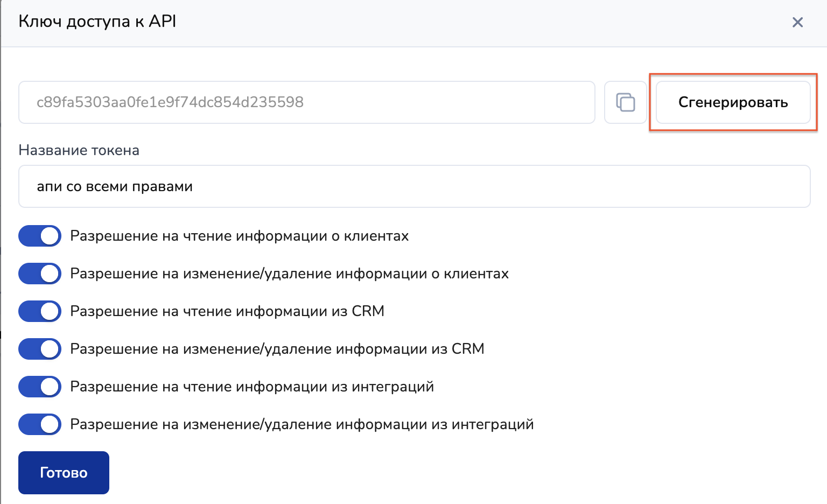Click the 'Название токена' field label
The image size is (827, 504).
(x=79, y=150)
